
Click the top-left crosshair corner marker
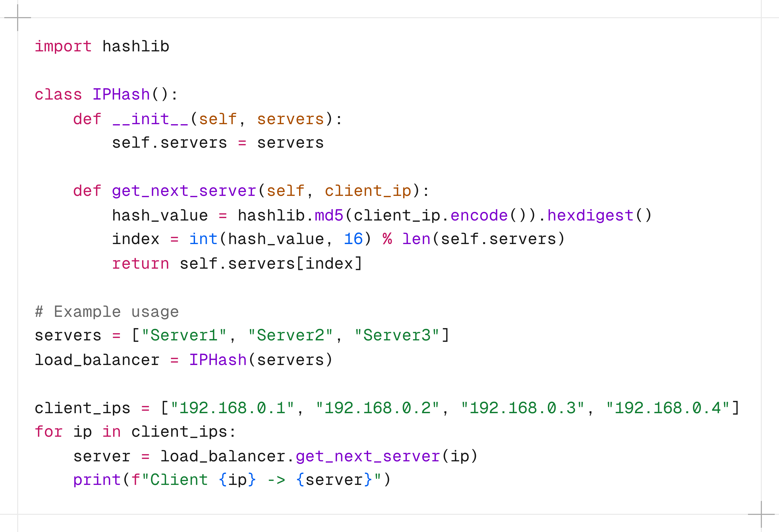point(17,17)
